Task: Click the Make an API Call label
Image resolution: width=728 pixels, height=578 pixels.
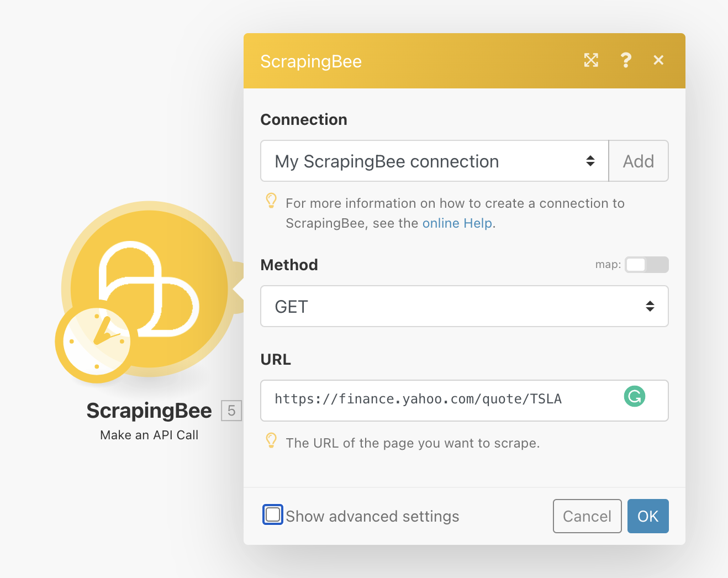Action: 149,435
